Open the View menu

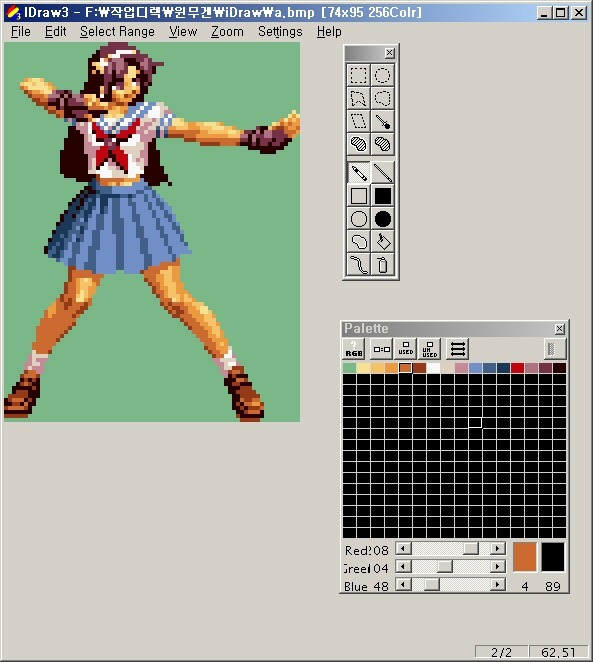[183, 32]
